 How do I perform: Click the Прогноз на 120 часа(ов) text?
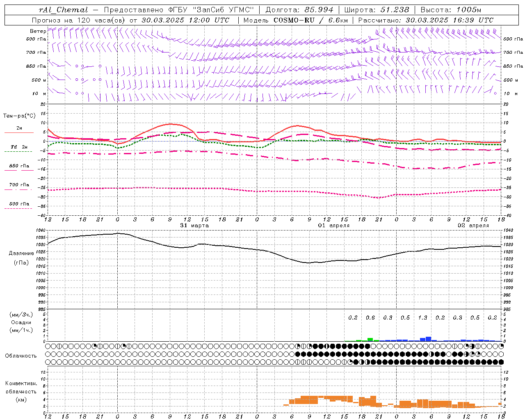[79, 20]
